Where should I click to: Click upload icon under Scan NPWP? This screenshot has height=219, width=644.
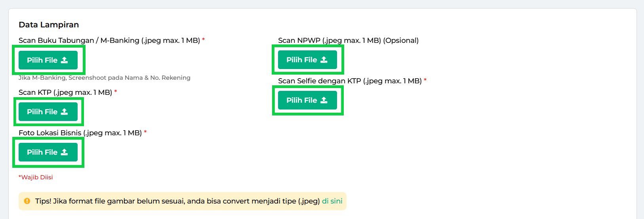pos(324,60)
